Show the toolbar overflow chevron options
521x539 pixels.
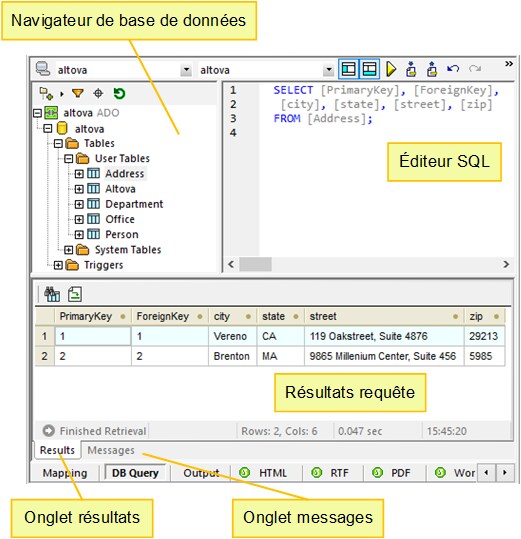point(509,64)
